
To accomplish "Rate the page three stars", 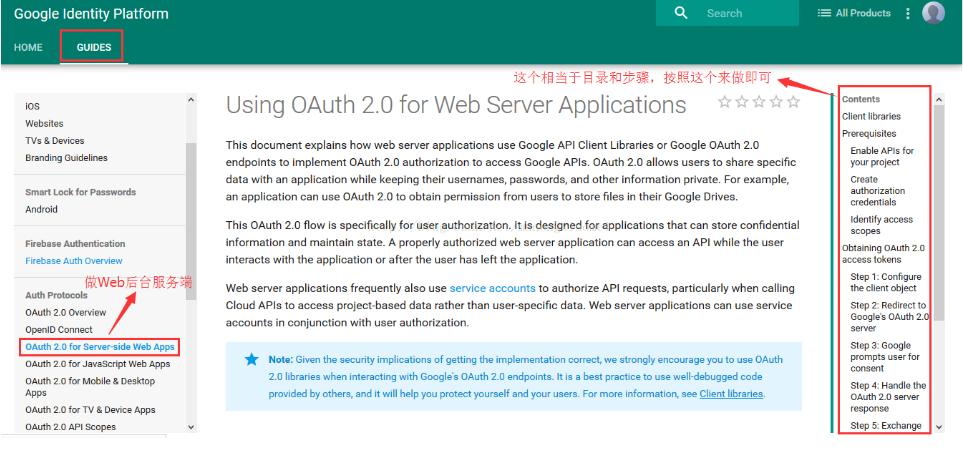I will [x=759, y=102].
